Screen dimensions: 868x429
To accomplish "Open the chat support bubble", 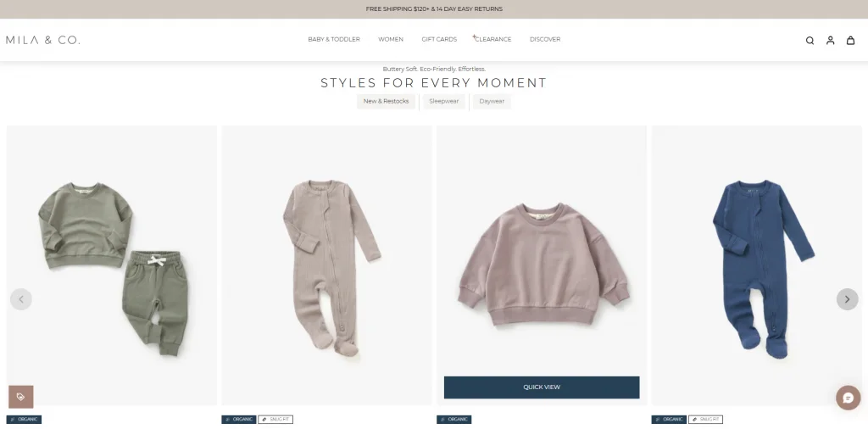I will [x=848, y=398].
